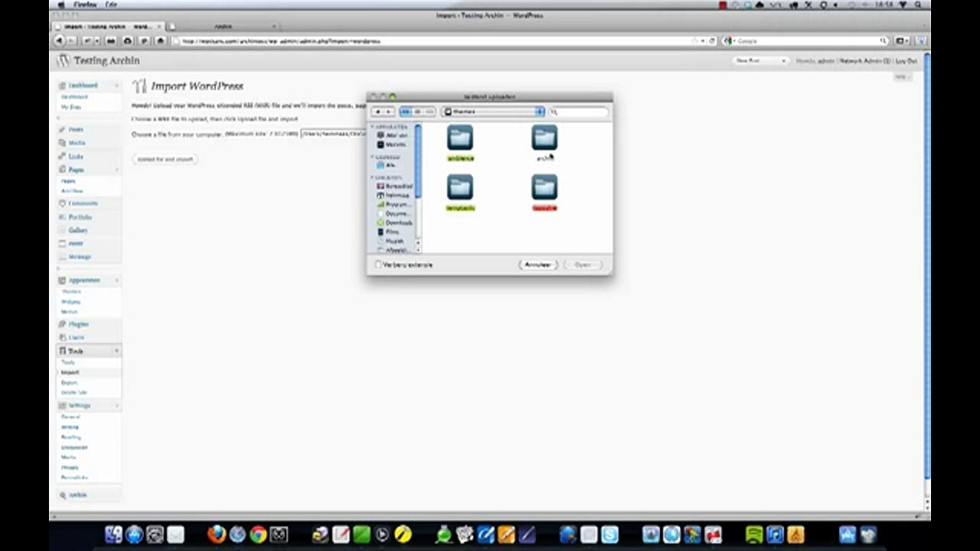Open the General settings submenu

(70, 416)
